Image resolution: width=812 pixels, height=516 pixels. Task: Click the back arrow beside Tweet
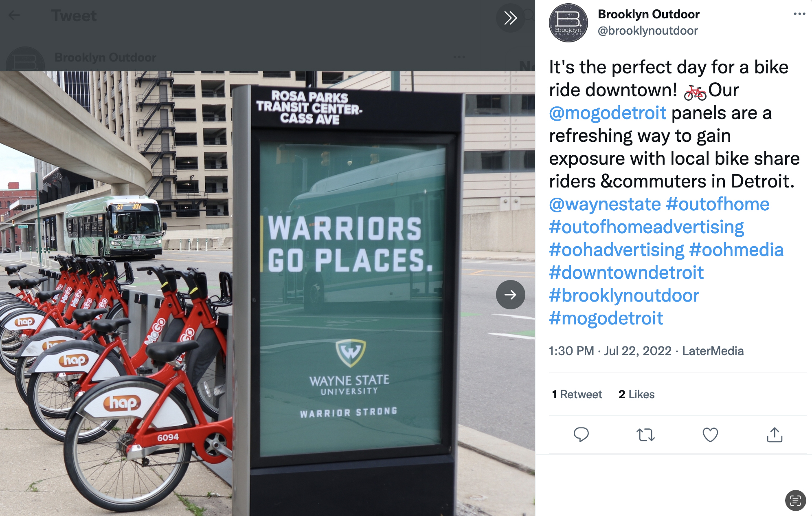(15, 15)
